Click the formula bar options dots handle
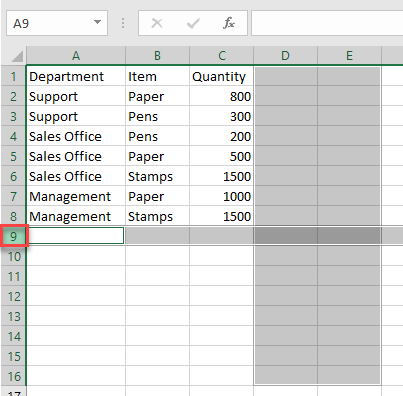 123,23
